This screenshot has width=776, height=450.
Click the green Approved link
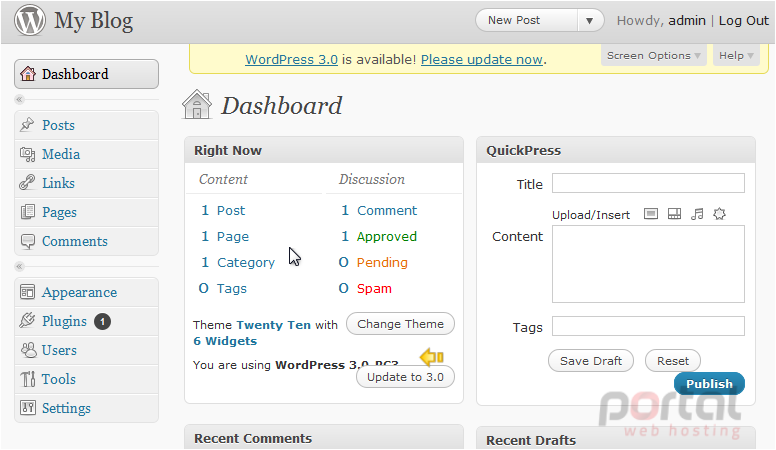pos(387,237)
